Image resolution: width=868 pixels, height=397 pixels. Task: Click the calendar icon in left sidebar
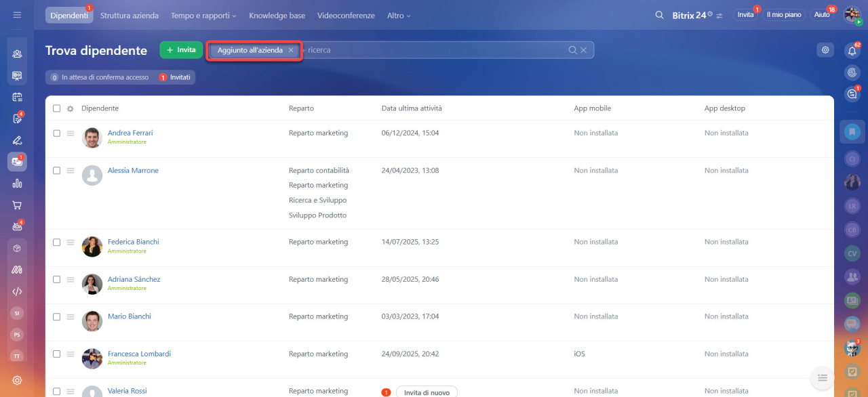[17, 97]
